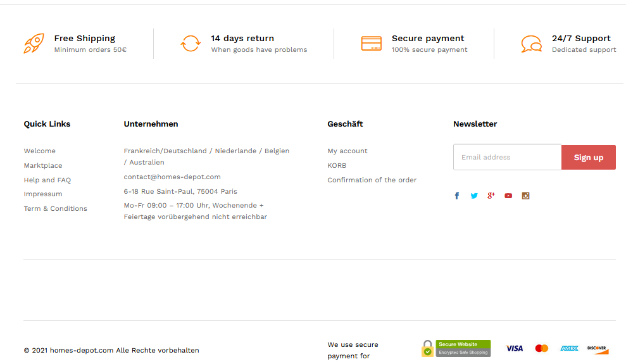
Task: Open the Facebook social icon
Action: (x=457, y=196)
